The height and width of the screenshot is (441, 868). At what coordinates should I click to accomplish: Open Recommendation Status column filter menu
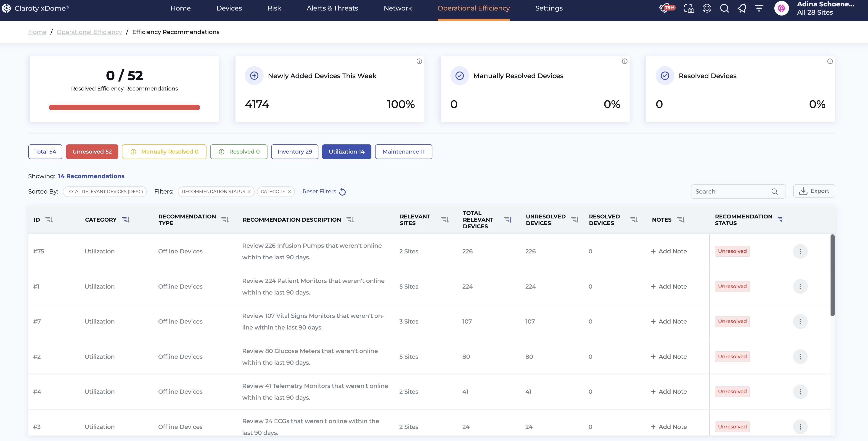[780, 220]
